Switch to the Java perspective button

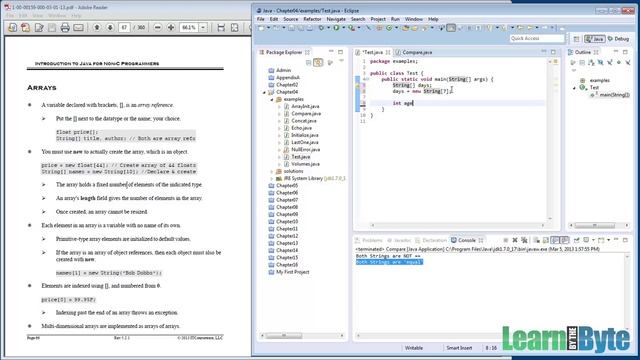click(595, 39)
